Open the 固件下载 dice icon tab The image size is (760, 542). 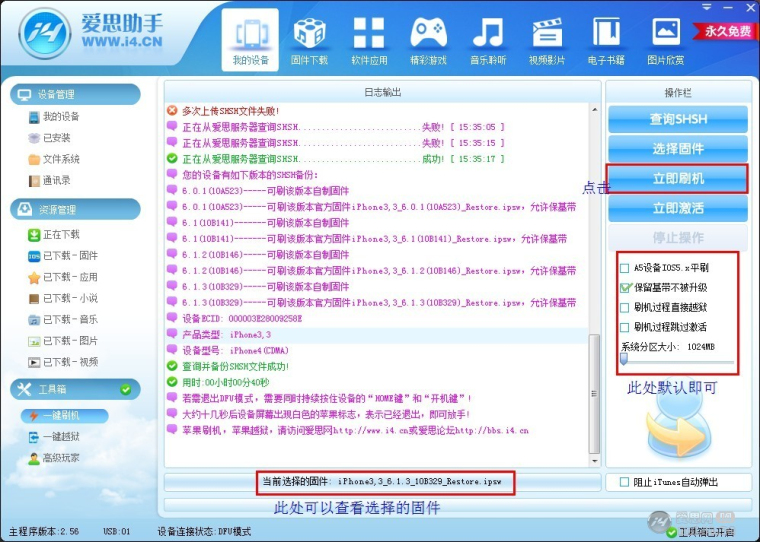point(309,40)
